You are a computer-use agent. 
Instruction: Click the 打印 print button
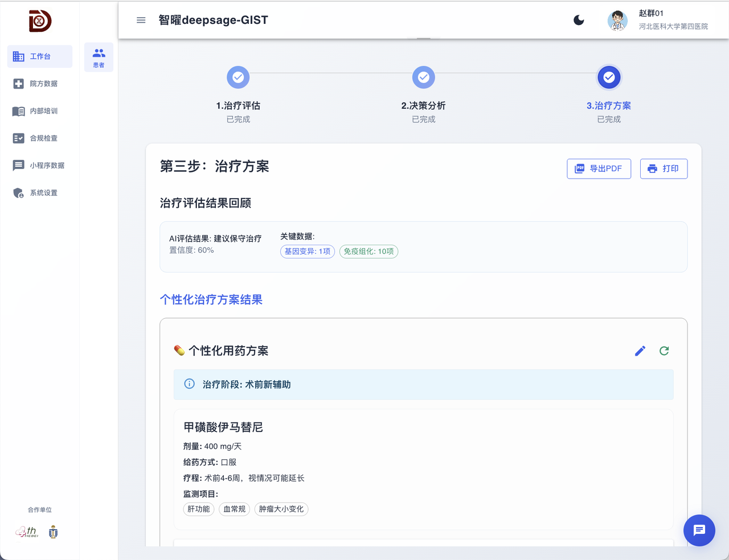(x=664, y=168)
